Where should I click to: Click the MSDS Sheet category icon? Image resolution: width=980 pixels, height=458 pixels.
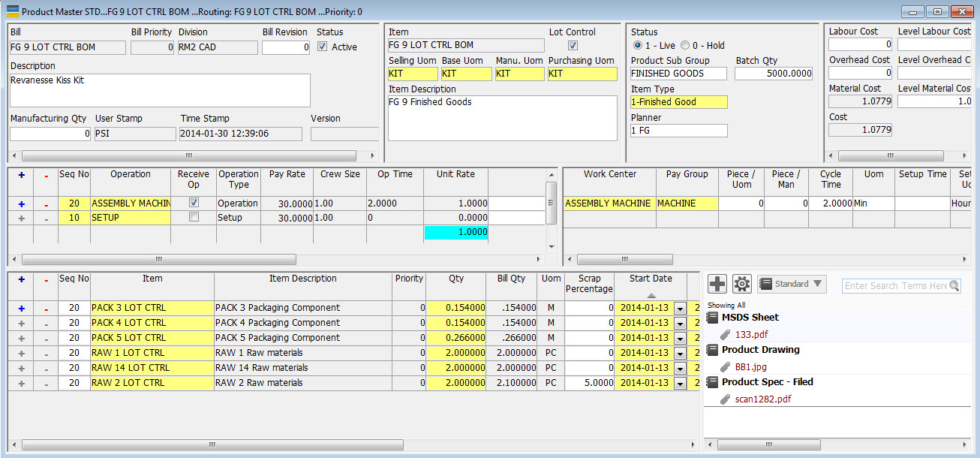point(712,318)
